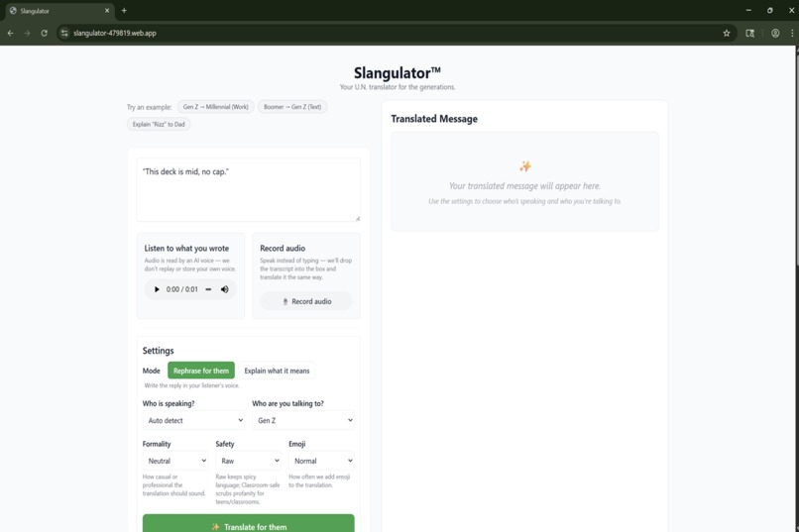Click 'Your translated message will appear here' text
This screenshot has width=799, height=532.
click(x=524, y=186)
